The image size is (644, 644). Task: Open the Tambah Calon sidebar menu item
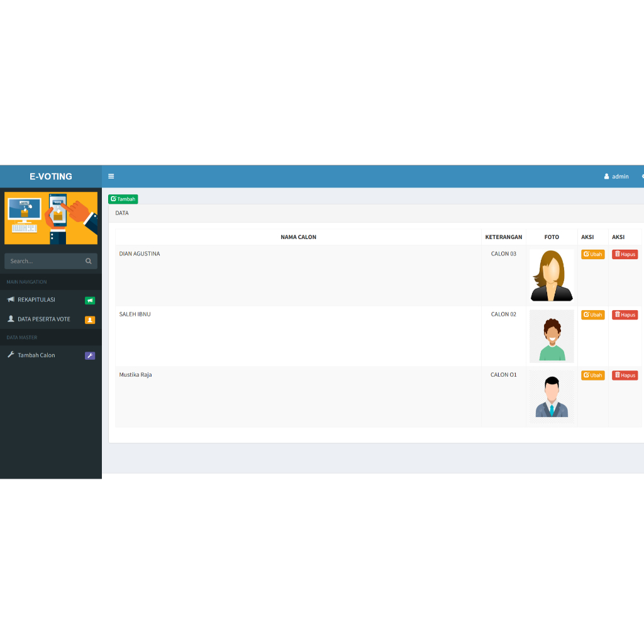coord(51,355)
